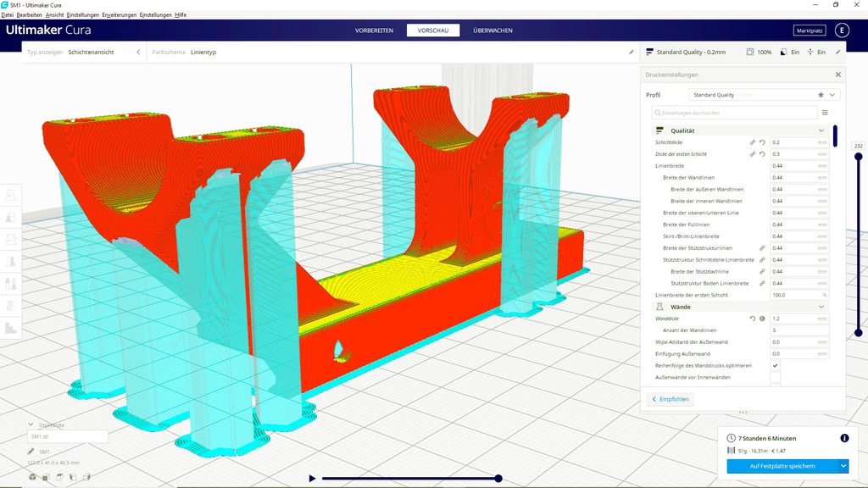This screenshot has height=488, width=868.
Task: Click the Auf Festplatte speichern button
Action: pos(781,466)
